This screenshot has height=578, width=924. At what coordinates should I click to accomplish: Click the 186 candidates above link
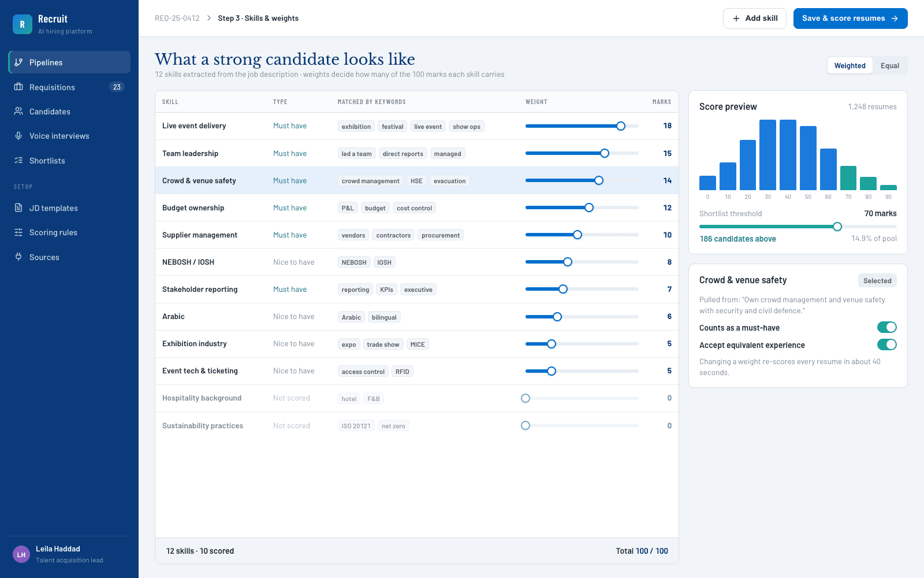[x=737, y=239]
